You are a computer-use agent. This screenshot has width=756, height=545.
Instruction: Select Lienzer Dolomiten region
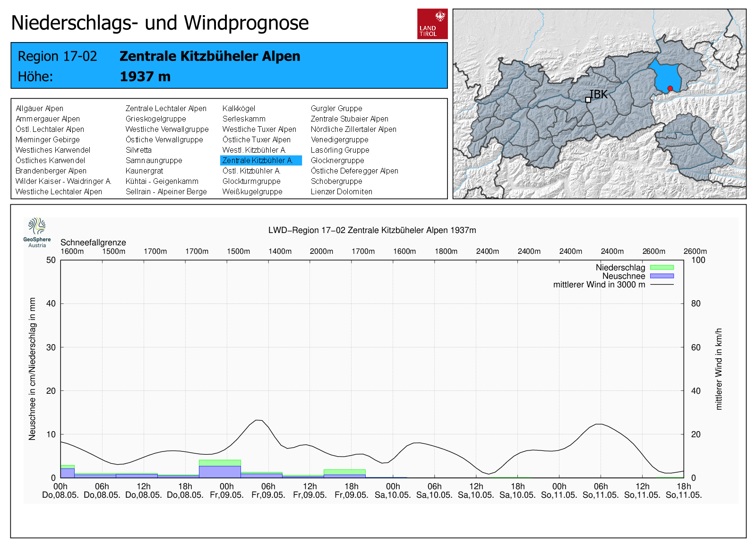tap(341, 192)
